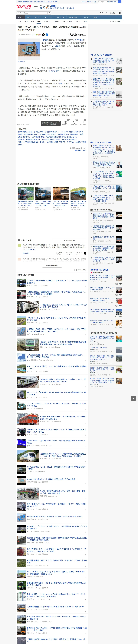The width and height of the screenshot is (138, 644).
Task: Expand replies 返信 2件
Action: point(26,253)
